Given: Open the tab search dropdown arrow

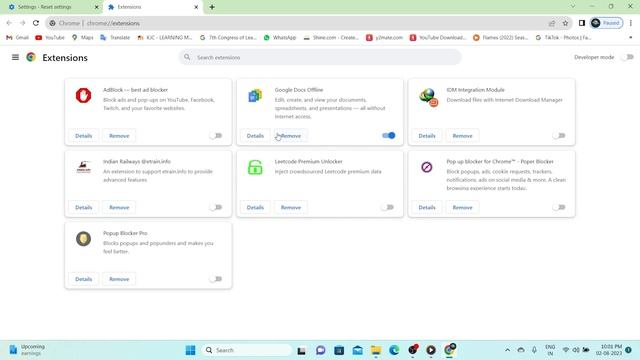Looking at the screenshot, I should pos(573,7).
